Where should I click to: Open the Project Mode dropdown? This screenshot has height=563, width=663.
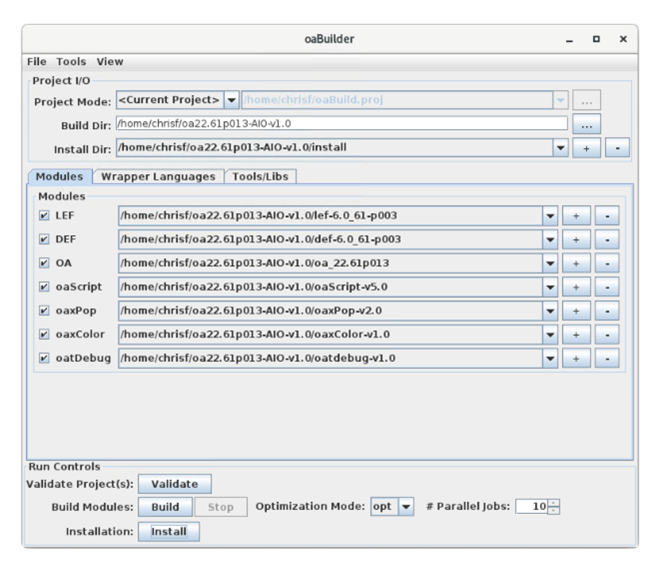(x=231, y=100)
